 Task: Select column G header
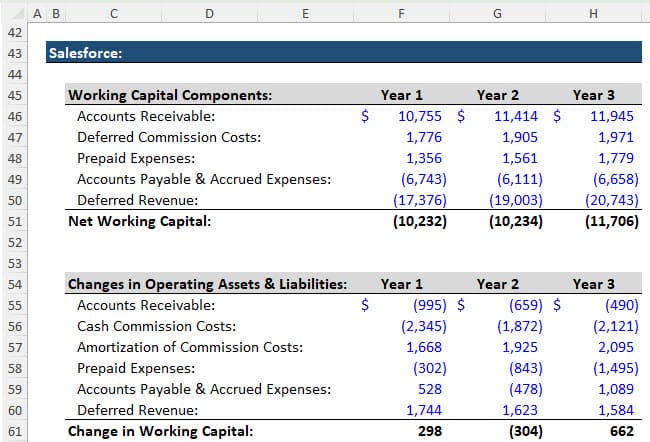(x=497, y=14)
